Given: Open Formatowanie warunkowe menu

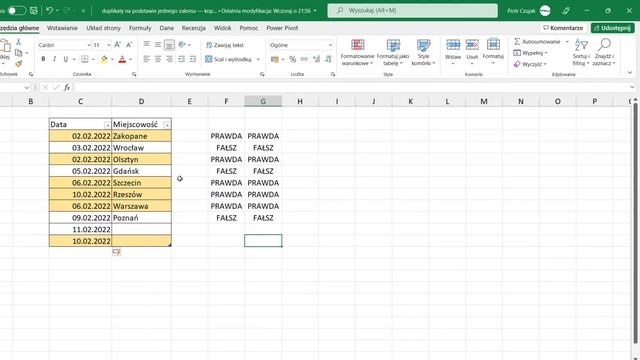Looking at the screenshot, I should [x=357, y=52].
